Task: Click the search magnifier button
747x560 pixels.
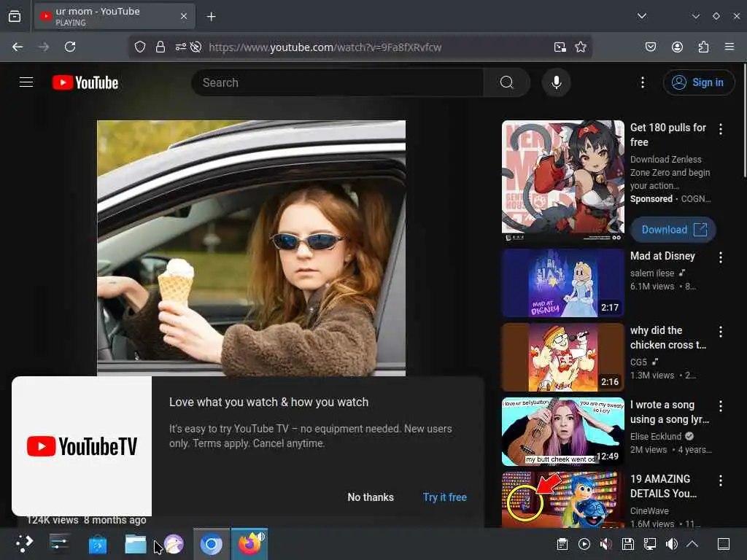Action: pyautogui.click(x=506, y=82)
